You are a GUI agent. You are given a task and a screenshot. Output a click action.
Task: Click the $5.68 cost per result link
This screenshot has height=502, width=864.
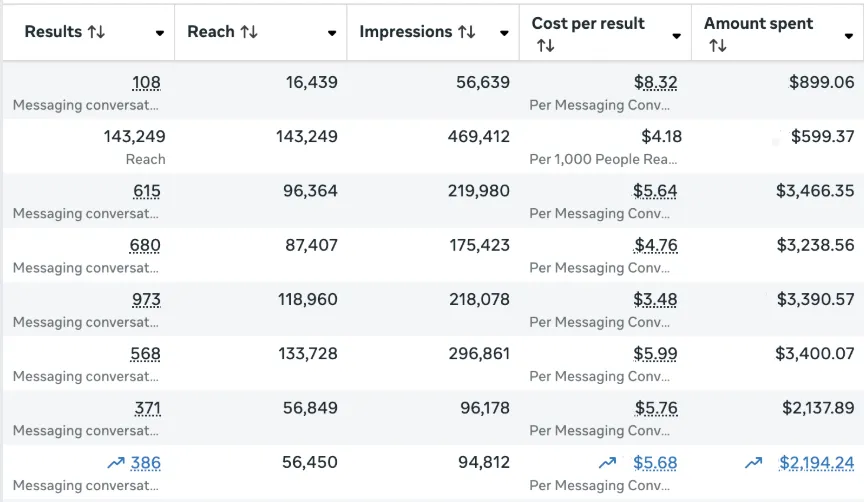coord(655,463)
